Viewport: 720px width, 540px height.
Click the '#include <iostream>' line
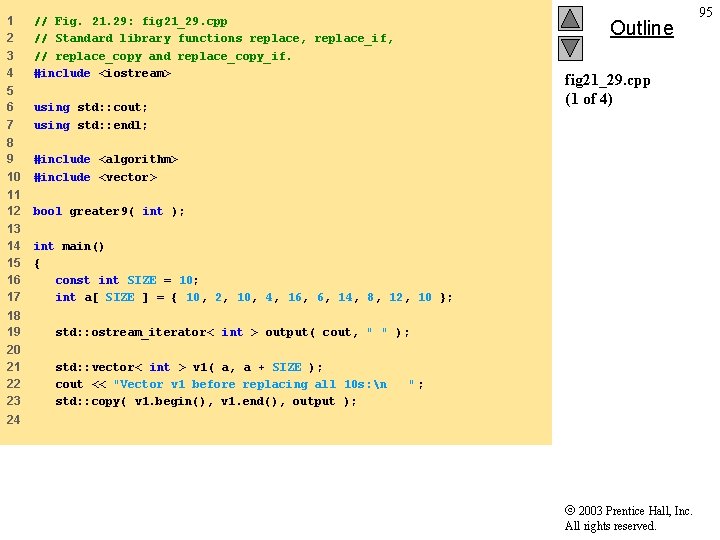click(102, 73)
